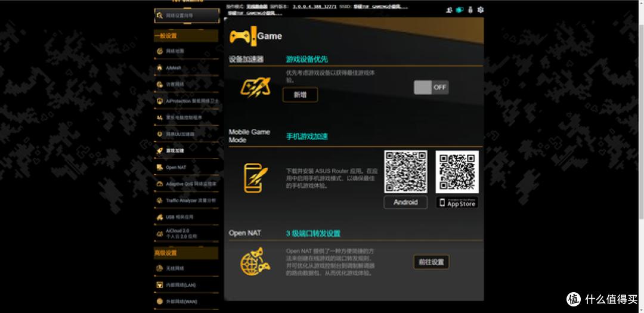
Task: Click the WAN (外部网络) sidebar icon
Action: 159,302
